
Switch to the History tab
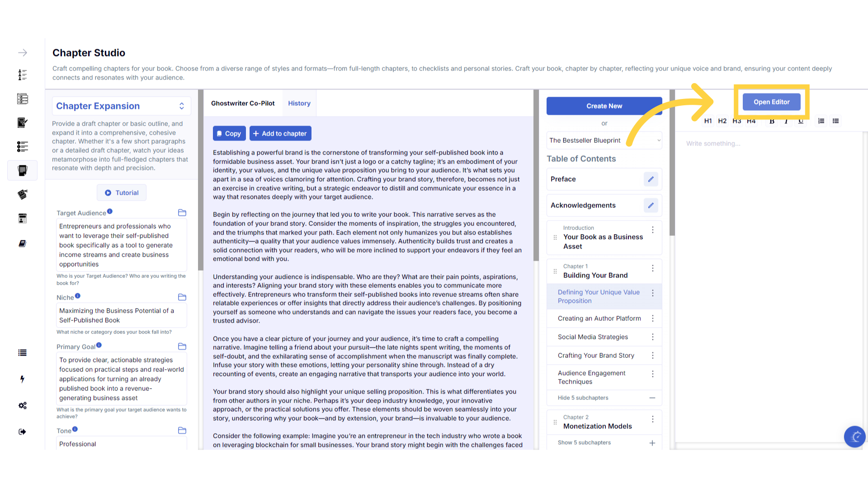point(299,103)
